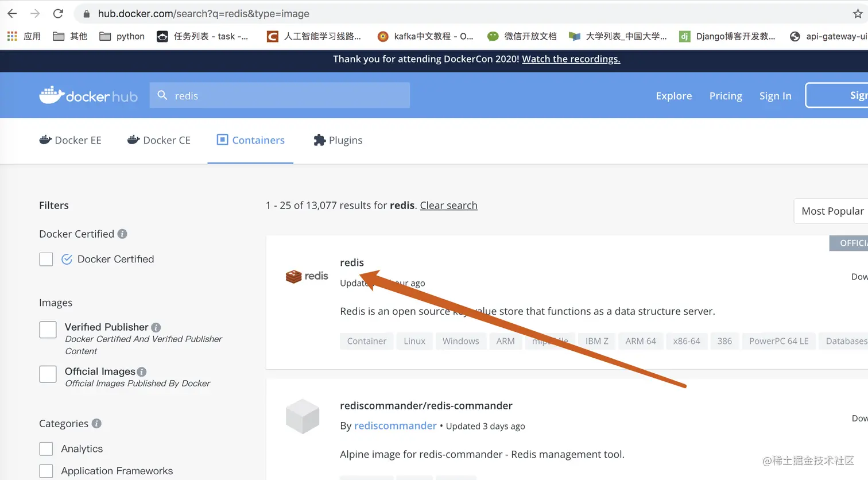
Task: Click the Docker Hub whale logo
Action: point(88,95)
